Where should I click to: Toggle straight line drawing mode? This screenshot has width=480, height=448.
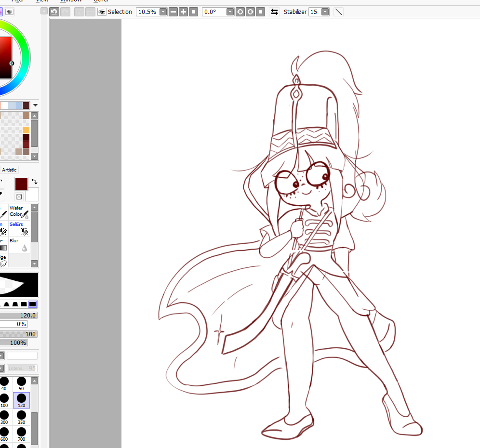338,12
